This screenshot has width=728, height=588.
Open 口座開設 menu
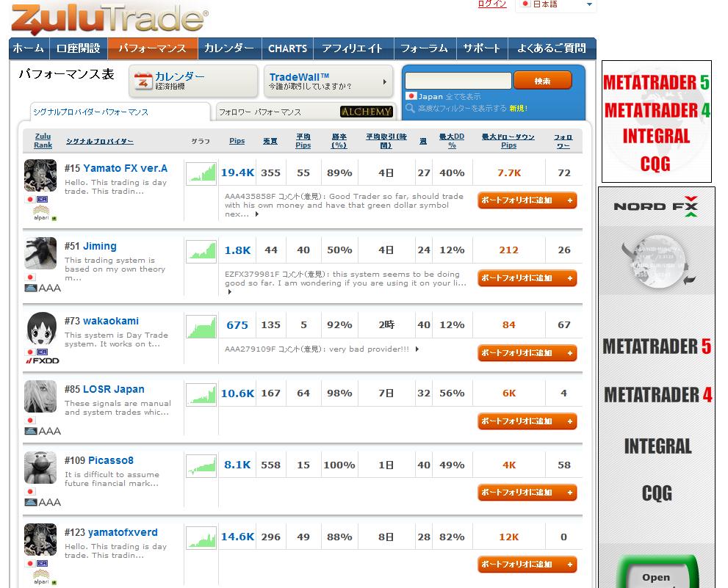(79, 48)
